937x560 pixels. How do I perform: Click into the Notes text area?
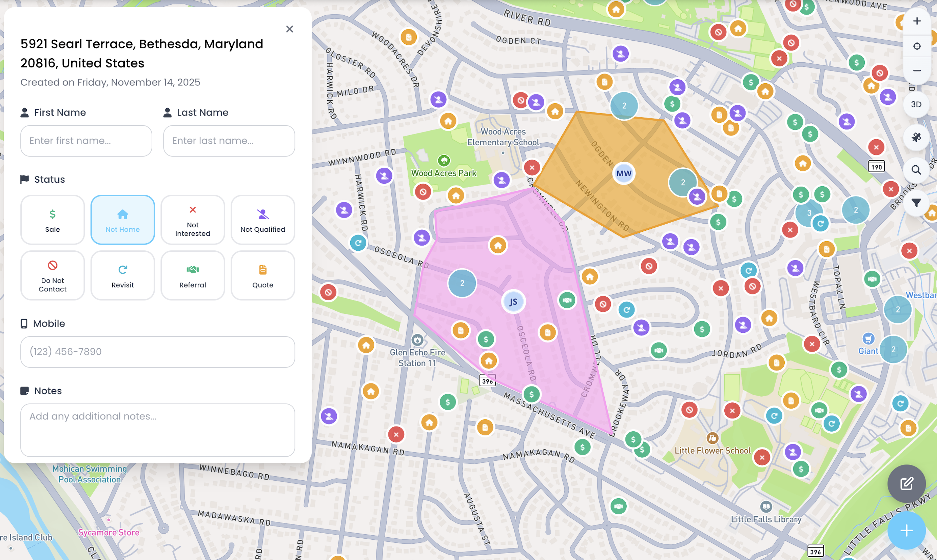[x=157, y=430]
